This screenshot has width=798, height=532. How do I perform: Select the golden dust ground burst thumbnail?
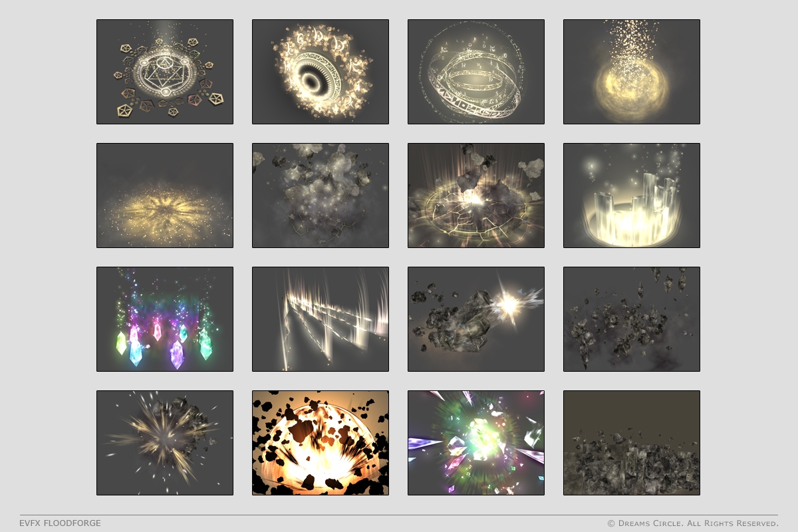point(165,196)
